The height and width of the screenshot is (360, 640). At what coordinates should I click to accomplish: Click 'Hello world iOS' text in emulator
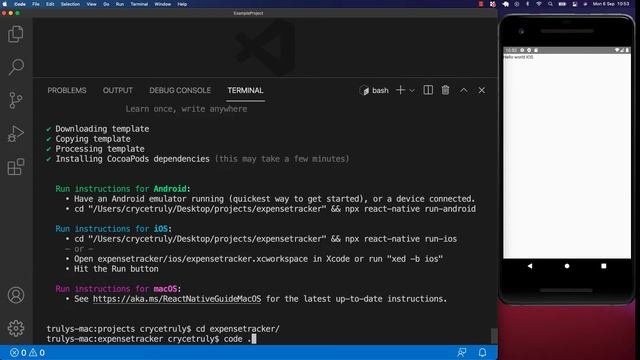pos(518,57)
